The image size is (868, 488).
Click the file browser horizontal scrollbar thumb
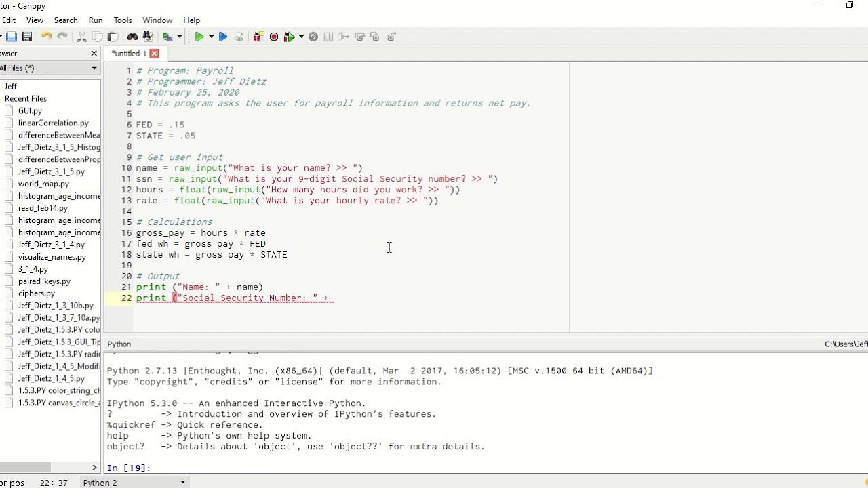click(x=25, y=468)
